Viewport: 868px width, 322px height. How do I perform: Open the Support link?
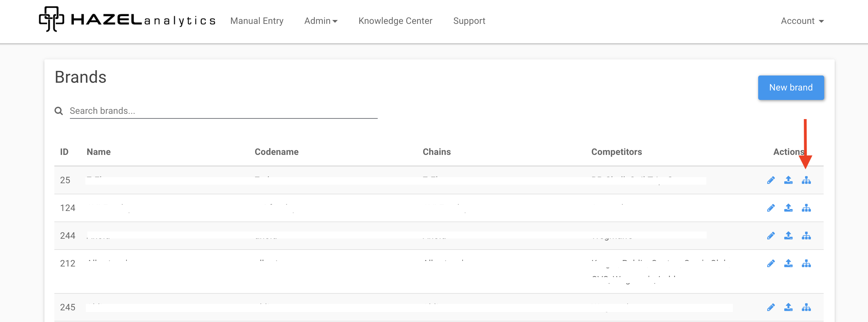point(469,21)
